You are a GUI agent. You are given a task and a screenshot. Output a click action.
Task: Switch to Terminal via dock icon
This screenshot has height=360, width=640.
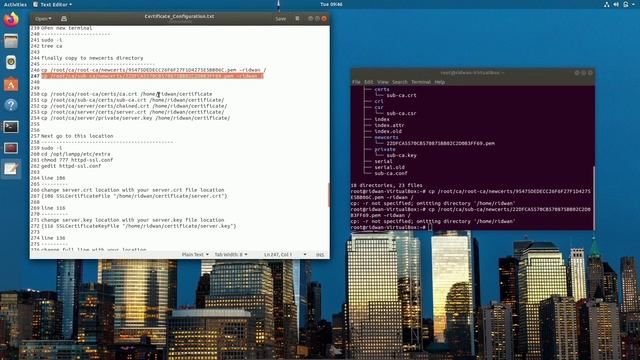pyautogui.click(x=11, y=127)
